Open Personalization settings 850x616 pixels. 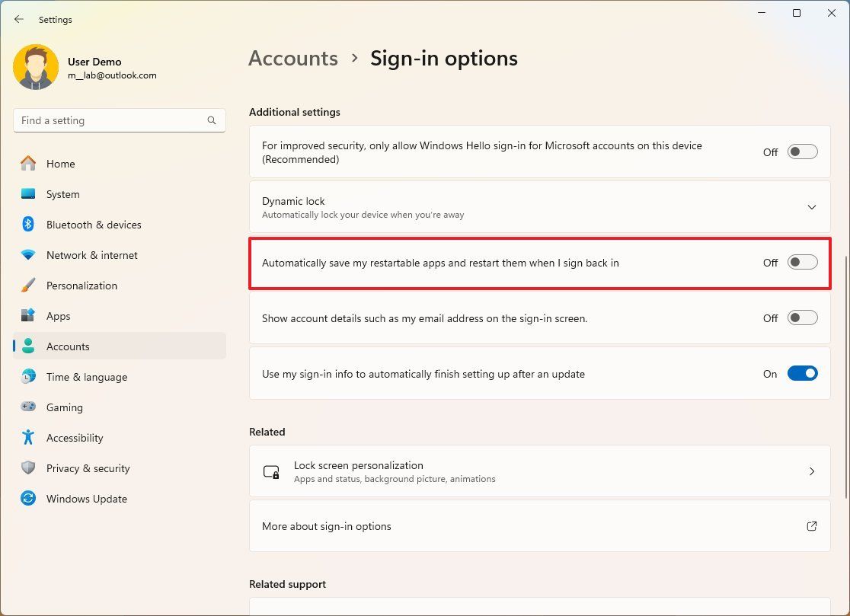click(x=81, y=286)
